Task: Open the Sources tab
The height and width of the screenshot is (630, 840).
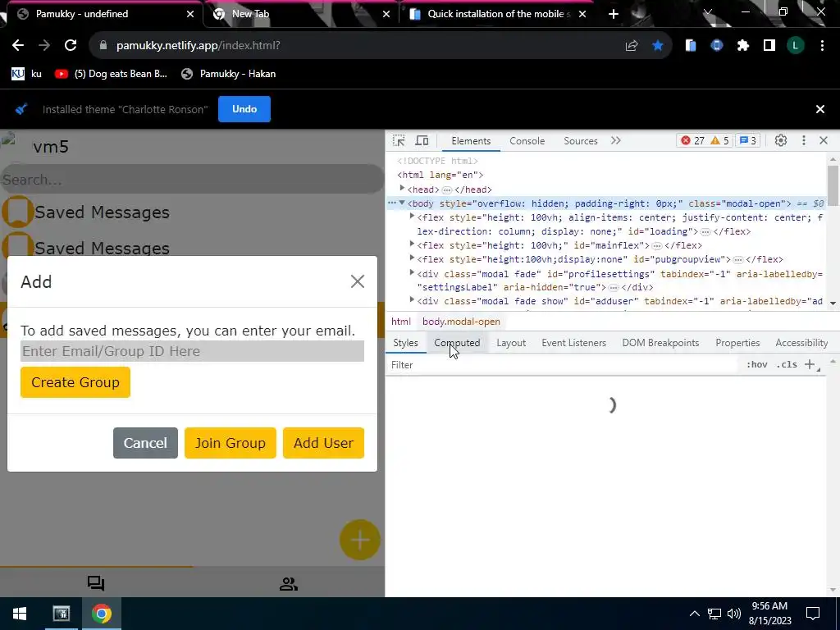Action: [580, 141]
